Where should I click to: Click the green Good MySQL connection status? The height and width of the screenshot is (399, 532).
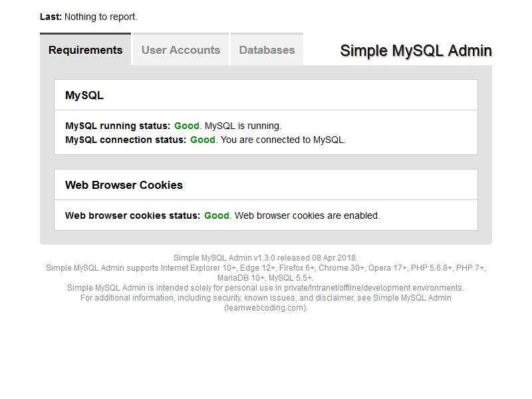pyautogui.click(x=203, y=140)
